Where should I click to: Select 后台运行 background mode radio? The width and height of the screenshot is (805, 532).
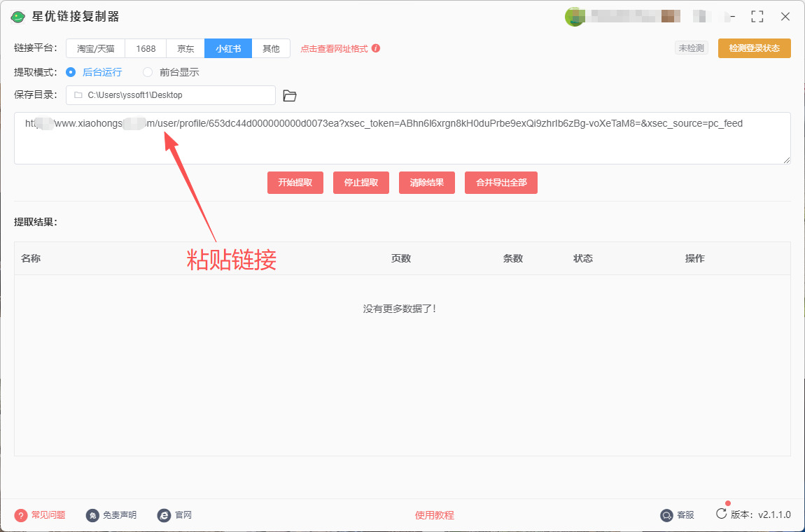[71, 72]
